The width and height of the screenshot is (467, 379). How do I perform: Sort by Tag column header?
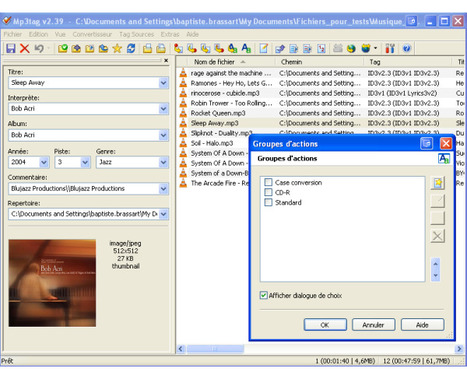tap(408, 62)
